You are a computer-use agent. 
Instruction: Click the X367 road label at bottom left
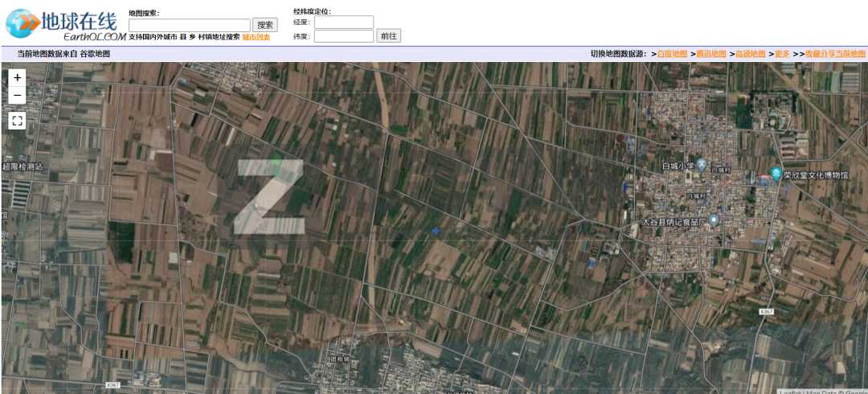[x=113, y=385]
